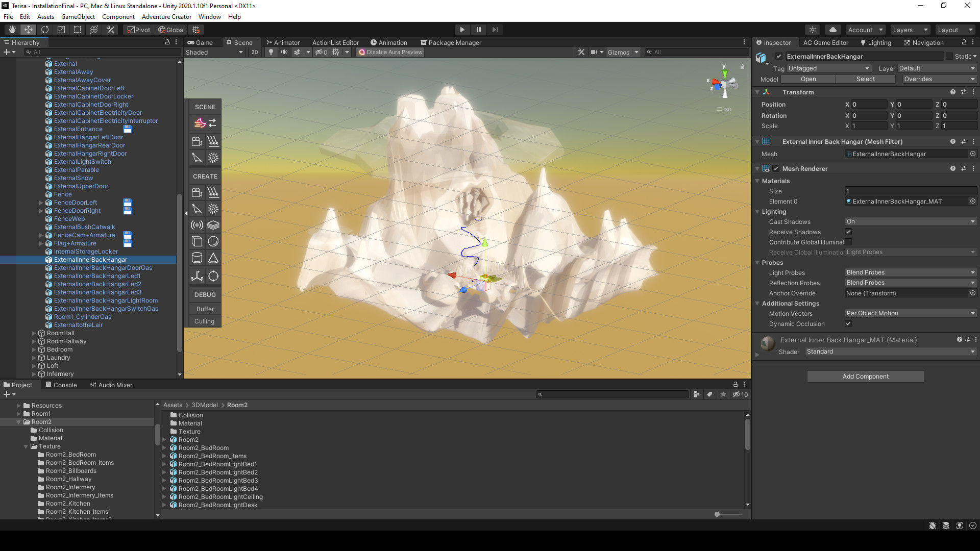Click the model Open button
Viewport: 980px width, 551px height.
coord(808,79)
